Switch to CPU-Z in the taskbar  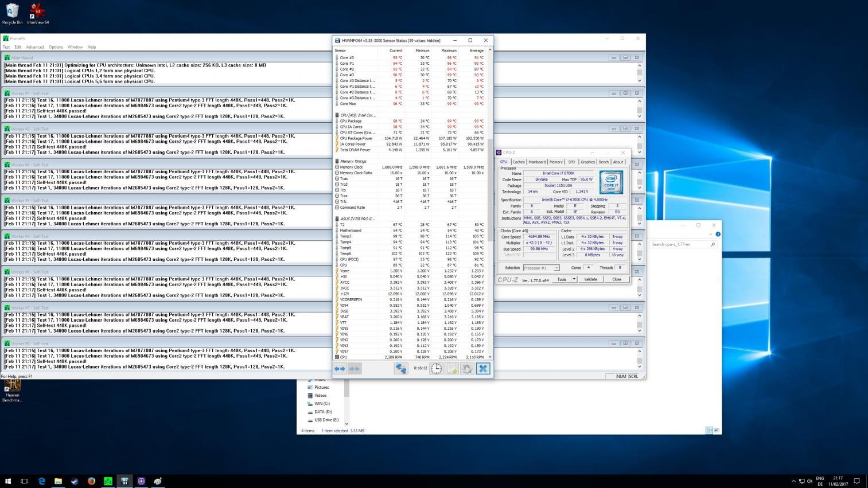click(x=141, y=481)
